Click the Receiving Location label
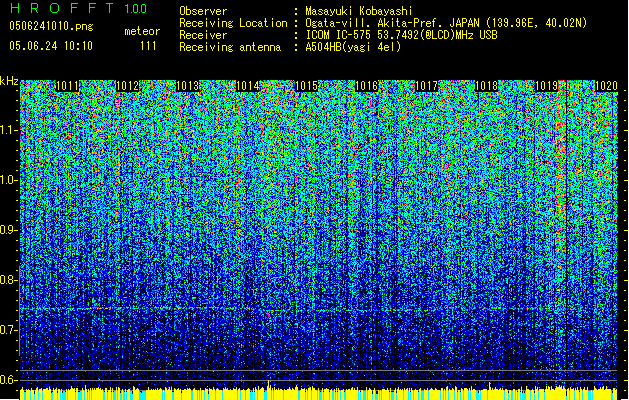This screenshot has width=629, height=400. pyautogui.click(x=233, y=23)
